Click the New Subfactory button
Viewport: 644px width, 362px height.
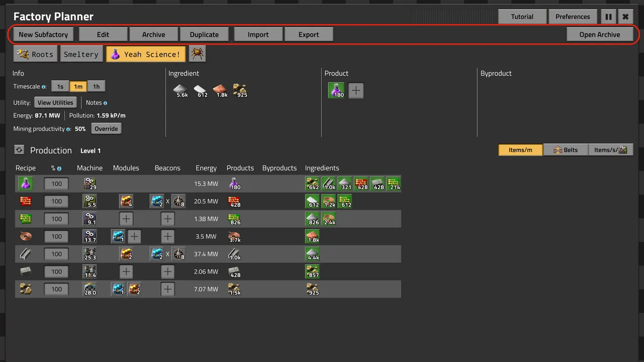pos(43,34)
